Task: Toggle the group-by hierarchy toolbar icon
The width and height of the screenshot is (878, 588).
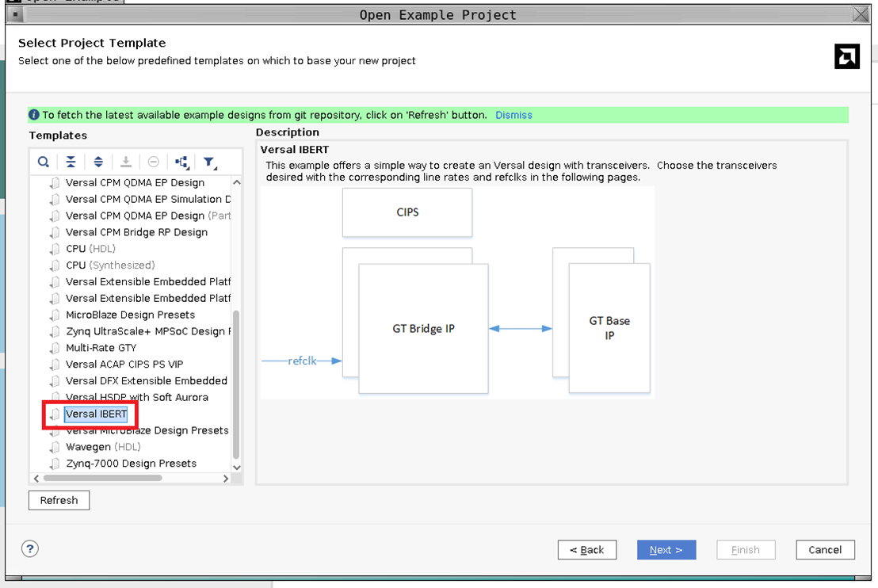Action: pyautogui.click(x=181, y=162)
